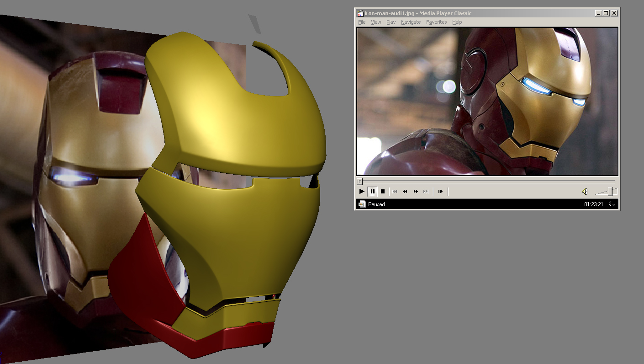Adjust the volume slider handle
Screen dimensions: 644x364
coord(610,192)
